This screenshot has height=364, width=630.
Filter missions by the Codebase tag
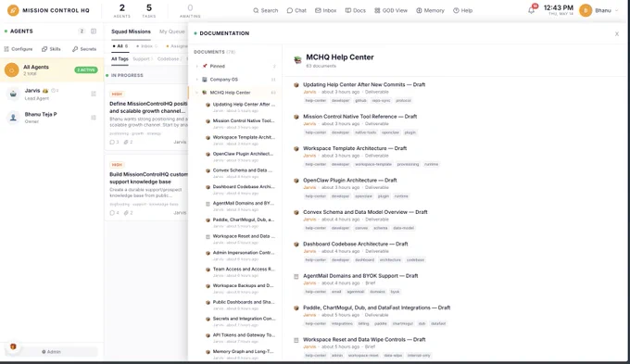(169, 58)
